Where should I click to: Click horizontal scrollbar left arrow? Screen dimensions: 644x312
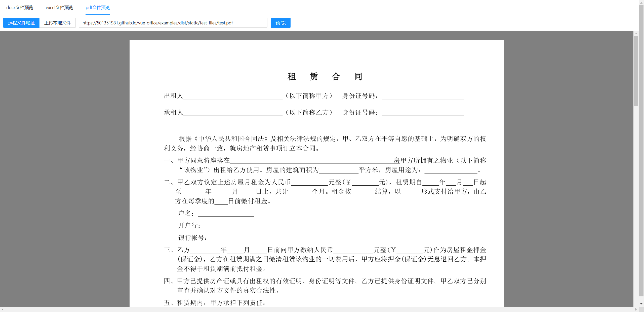tap(3, 309)
